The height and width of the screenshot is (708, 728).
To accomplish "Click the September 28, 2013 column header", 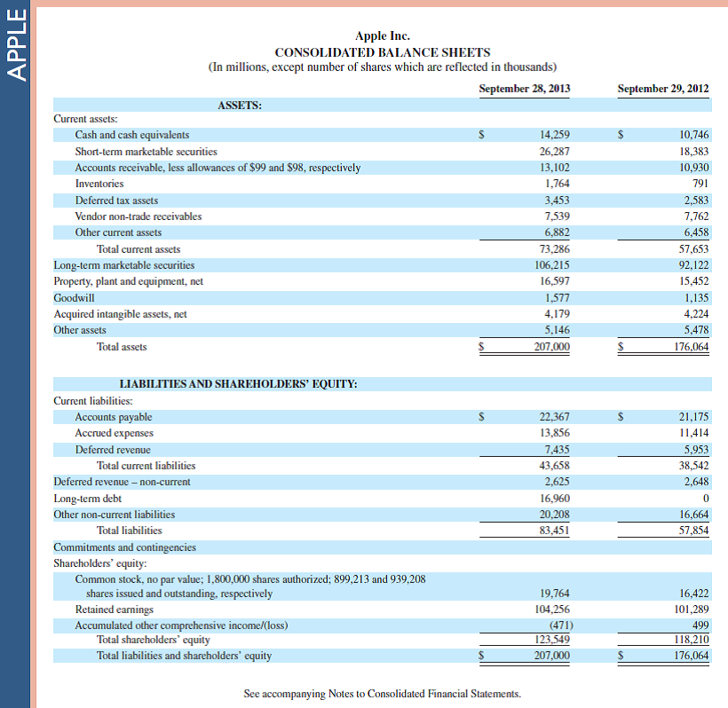I will pos(524,89).
